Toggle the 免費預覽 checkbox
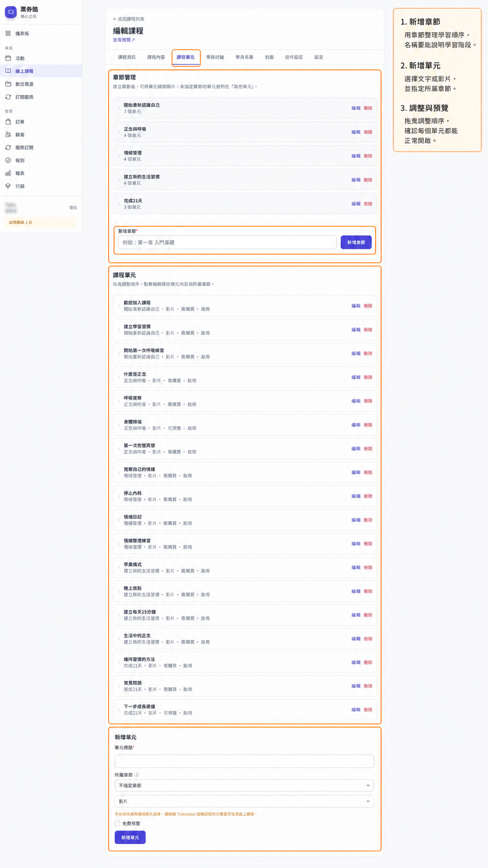Image resolution: width=488 pixels, height=868 pixels. click(x=117, y=823)
